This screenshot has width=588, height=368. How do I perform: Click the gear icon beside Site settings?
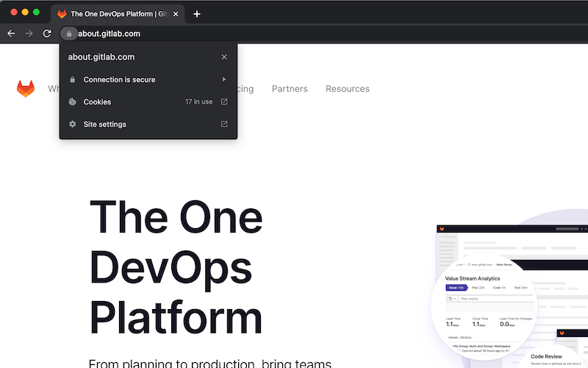point(73,124)
